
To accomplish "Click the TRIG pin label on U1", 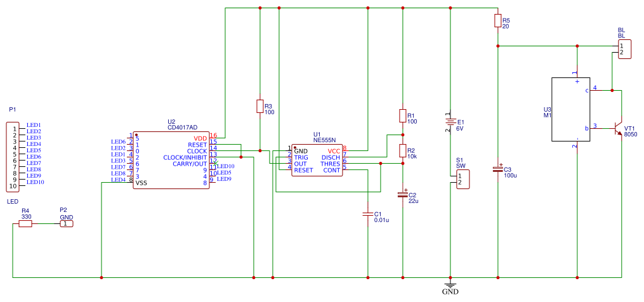I will [301, 157].
